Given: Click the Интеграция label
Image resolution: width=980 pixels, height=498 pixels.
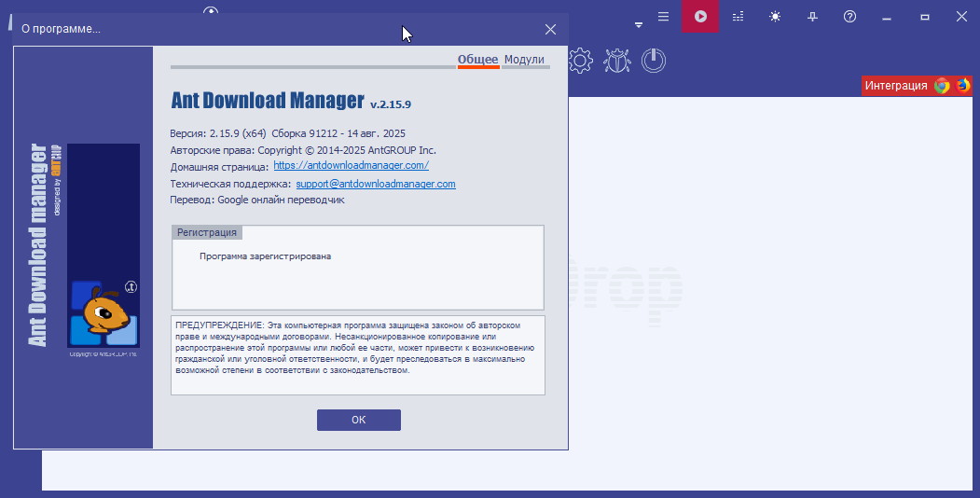Looking at the screenshot, I should (896, 86).
